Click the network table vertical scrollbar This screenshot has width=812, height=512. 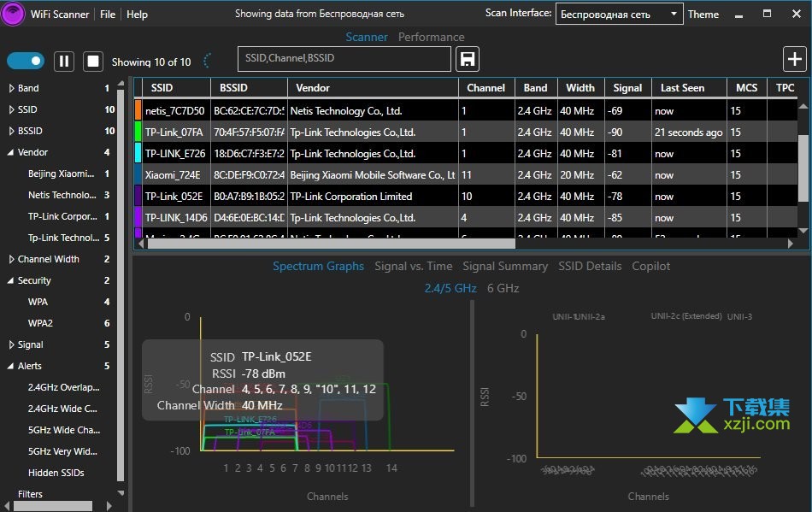click(803, 168)
